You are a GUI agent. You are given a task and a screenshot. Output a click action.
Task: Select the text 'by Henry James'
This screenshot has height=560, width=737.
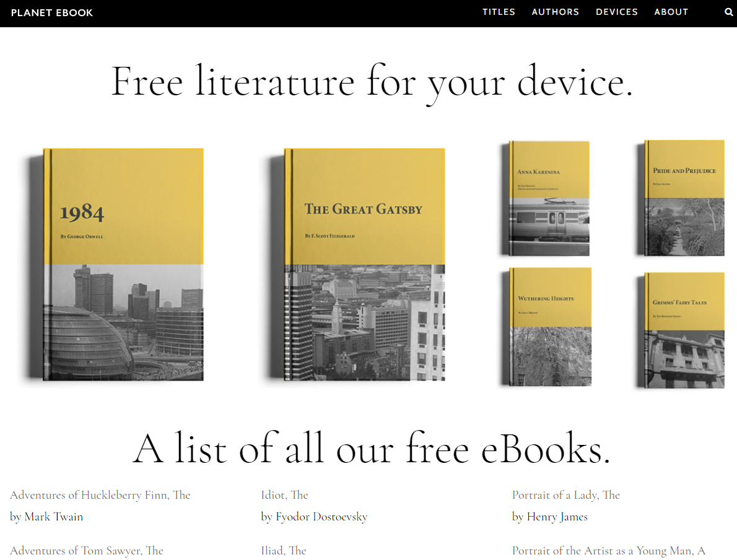pyautogui.click(x=549, y=517)
